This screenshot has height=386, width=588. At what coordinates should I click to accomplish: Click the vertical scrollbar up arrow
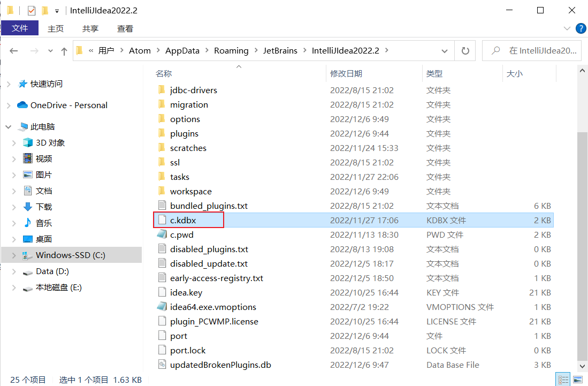(x=582, y=70)
